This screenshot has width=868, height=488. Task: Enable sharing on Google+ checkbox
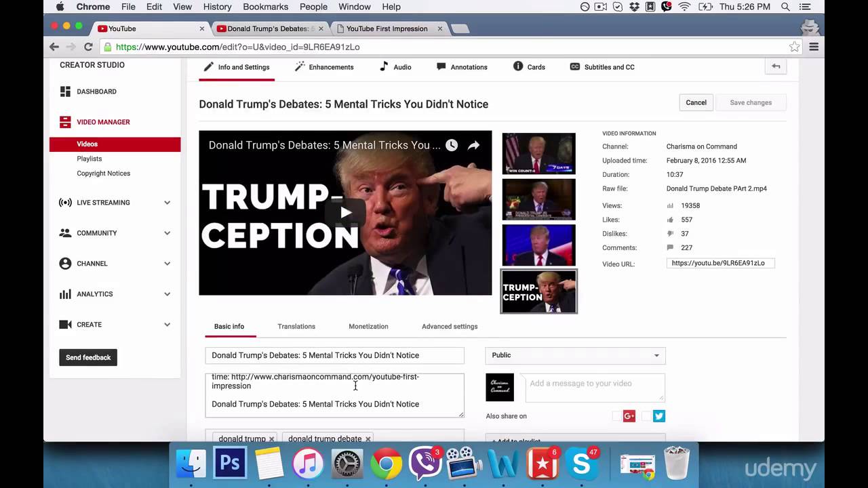point(616,416)
